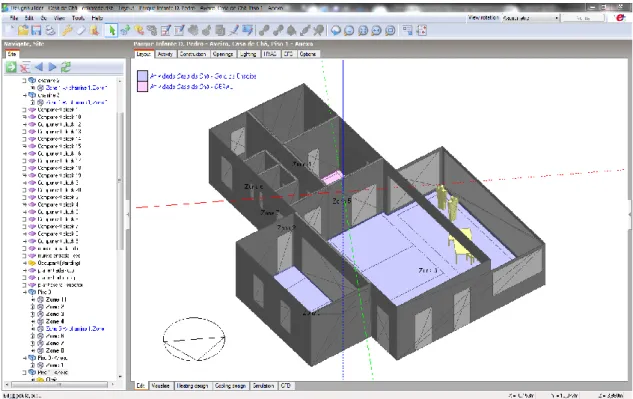The width and height of the screenshot is (633, 399).
Task: Select the blue Zone 5 chamine link row
Action: pyautogui.click(x=75, y=329)
